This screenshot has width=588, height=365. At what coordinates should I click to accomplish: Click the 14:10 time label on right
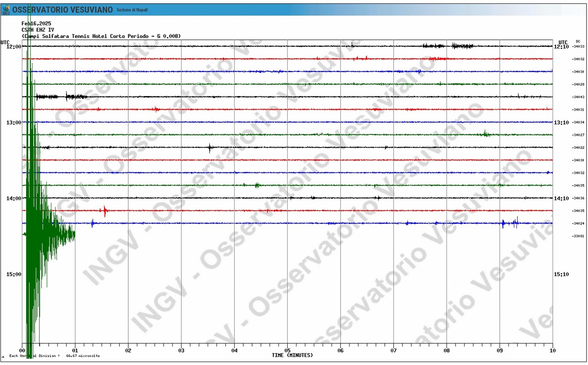click(x=561, y=198)
